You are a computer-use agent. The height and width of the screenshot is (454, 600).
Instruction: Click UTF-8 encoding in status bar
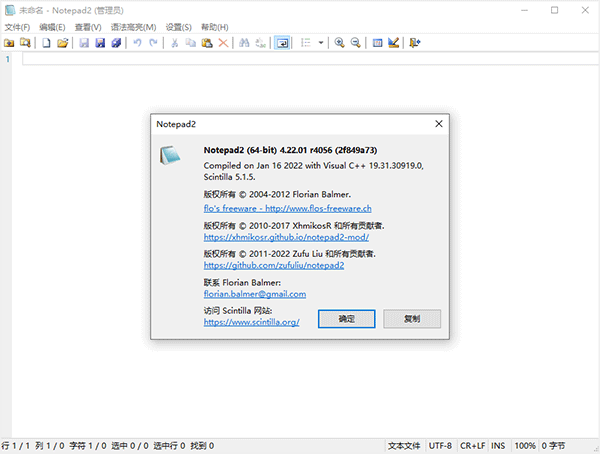441,445
